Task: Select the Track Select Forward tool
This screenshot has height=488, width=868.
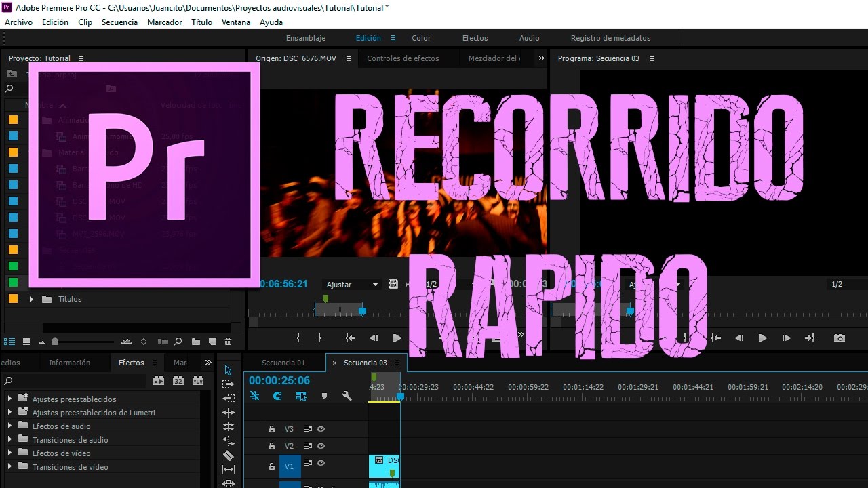Action: click(x=229, y=384)
